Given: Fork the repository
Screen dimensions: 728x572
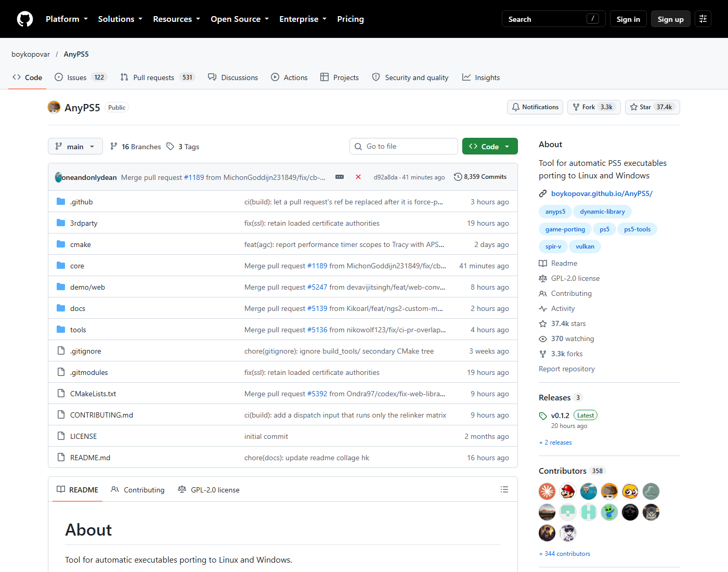Looking at the screenshot, I should click(594, 107).
